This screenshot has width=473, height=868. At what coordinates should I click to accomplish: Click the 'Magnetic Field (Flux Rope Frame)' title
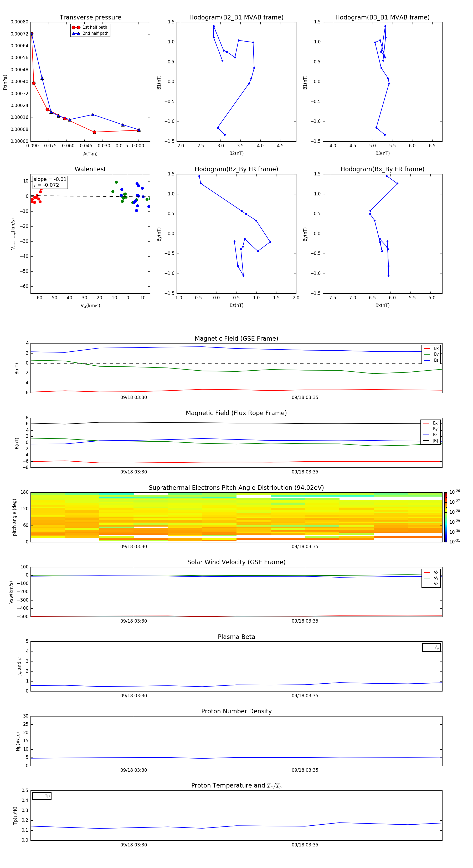[x=236, y=413]
